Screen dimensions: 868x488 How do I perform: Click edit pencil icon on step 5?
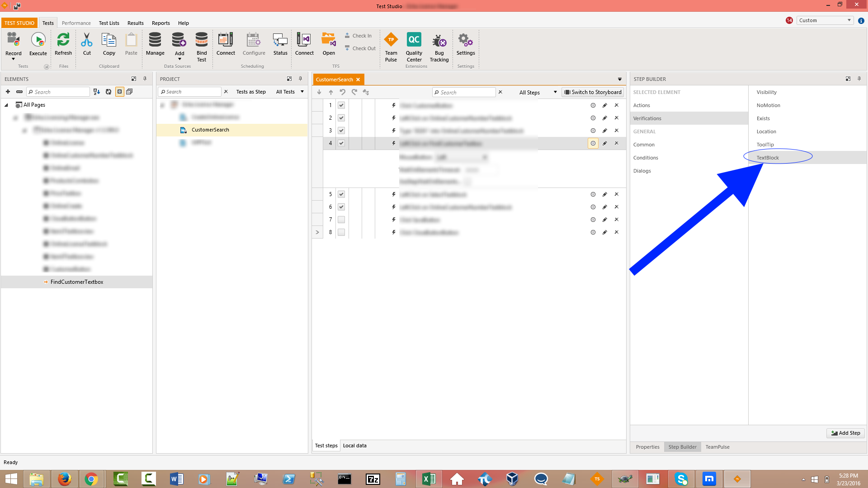click(x=604, y=194)
